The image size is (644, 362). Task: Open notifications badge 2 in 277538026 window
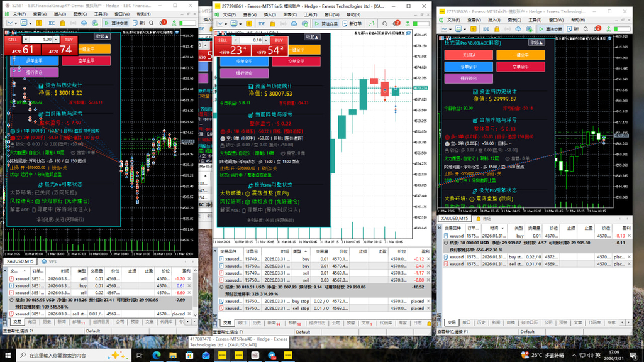click(x=597, y=28)
